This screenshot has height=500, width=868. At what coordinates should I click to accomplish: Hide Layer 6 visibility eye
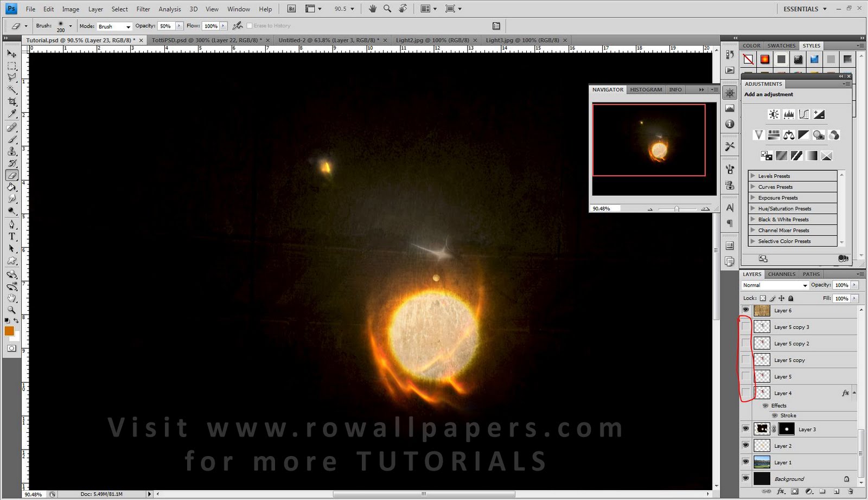click(x=746, y=310)
